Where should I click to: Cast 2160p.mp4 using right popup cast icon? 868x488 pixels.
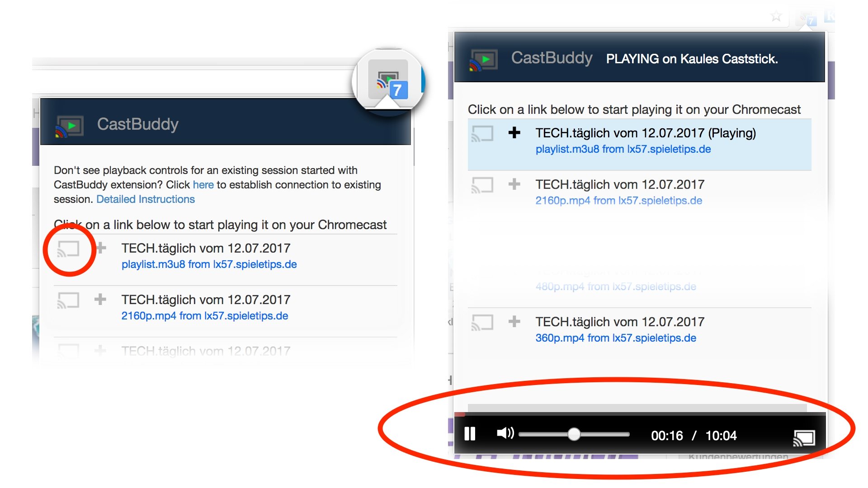(482, 185)
